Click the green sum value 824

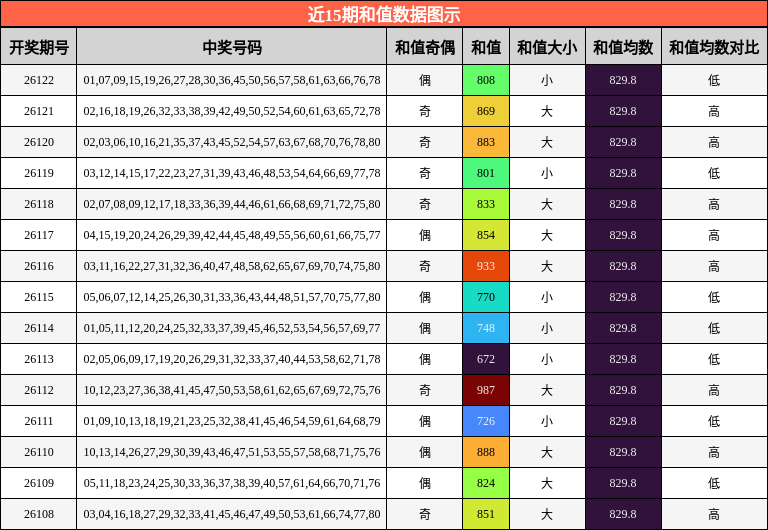click(x=486, y=483)
